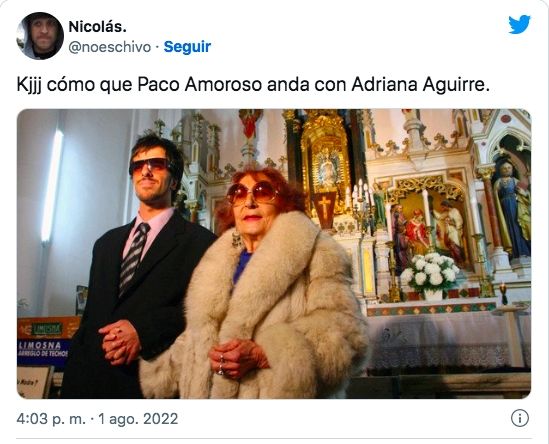Screen dimensions: 549x444
Task: Click the man's striped tie in photo
Action: (x=134, y=258)
